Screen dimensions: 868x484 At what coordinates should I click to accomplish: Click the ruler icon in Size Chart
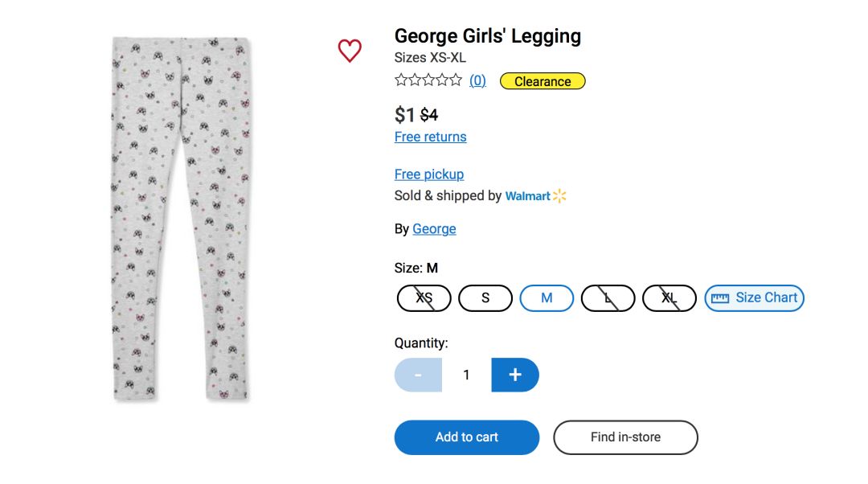click(720, 298)
